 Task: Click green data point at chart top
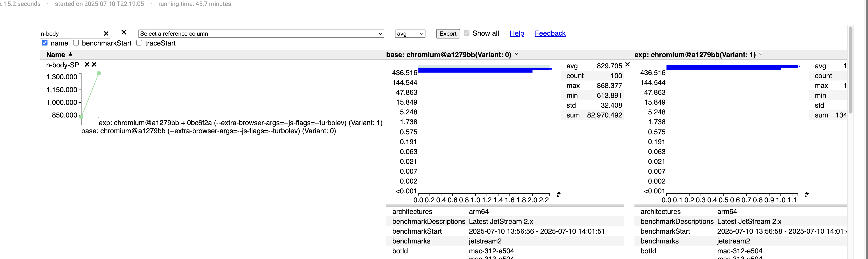(99, 73)
